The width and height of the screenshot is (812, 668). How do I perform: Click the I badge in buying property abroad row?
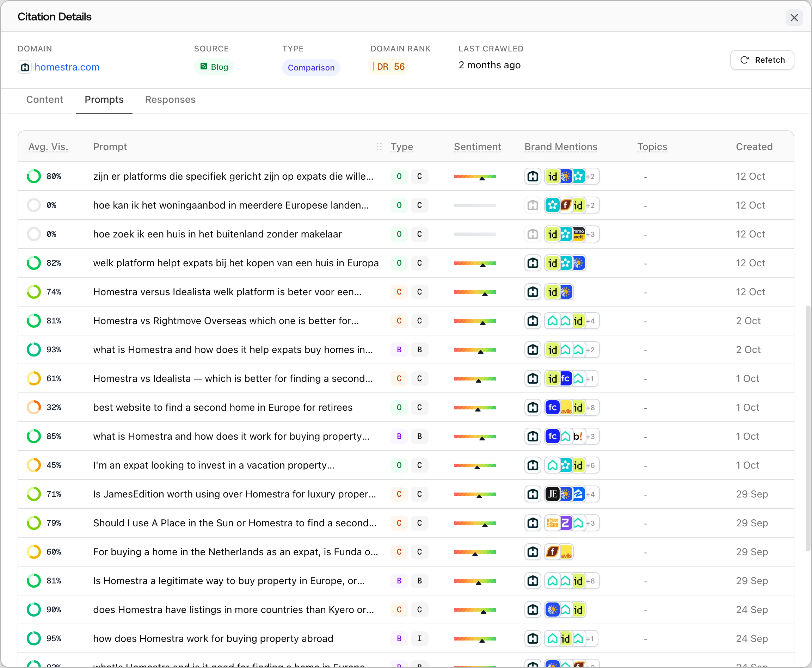[419, 638]
